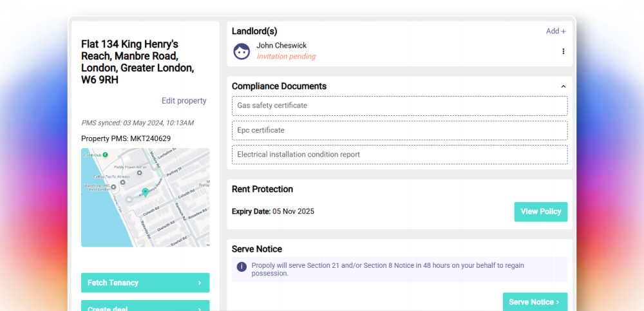644x311 pixels.
Task: Click the teal property pin on the map
Action: (146, 192)
